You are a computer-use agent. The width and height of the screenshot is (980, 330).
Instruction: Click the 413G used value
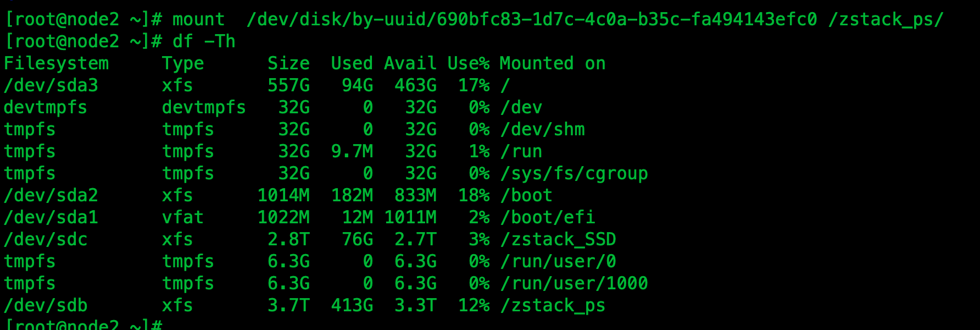(x=352, y=306)
